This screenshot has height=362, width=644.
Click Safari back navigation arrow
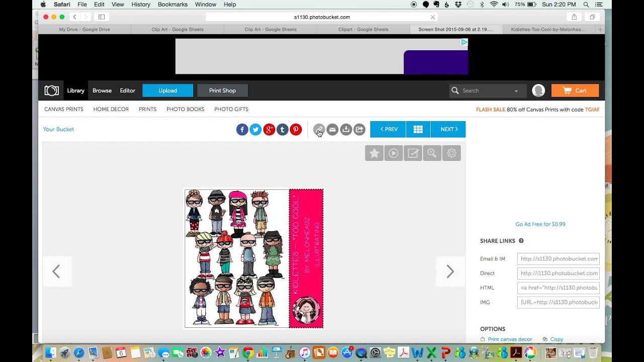(x=74, y=17)
